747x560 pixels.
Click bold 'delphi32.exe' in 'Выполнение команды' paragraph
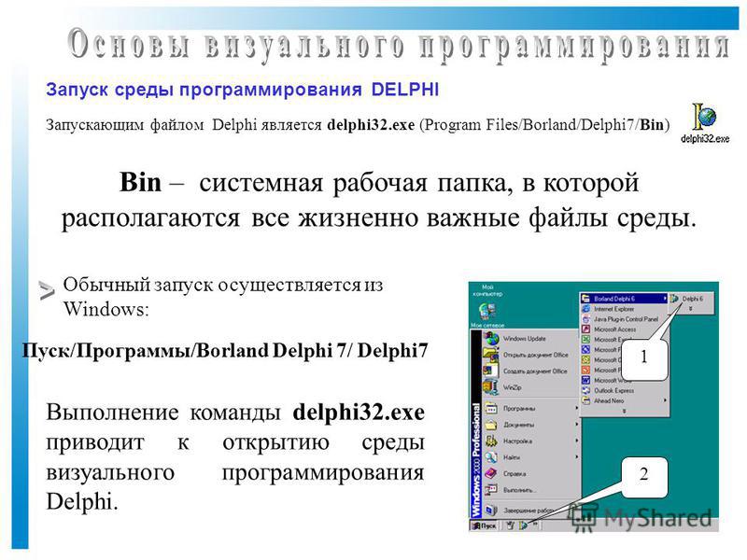(359, 413)
